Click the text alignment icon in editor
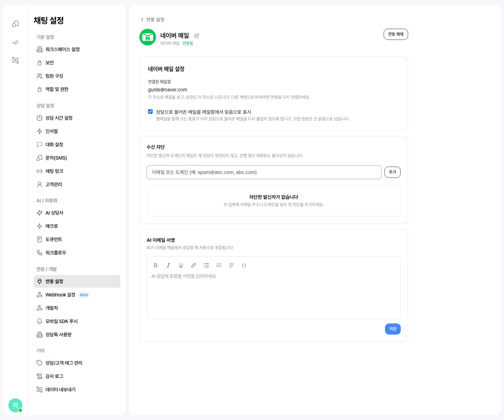504x420 pixels. [x=231, y=265]
